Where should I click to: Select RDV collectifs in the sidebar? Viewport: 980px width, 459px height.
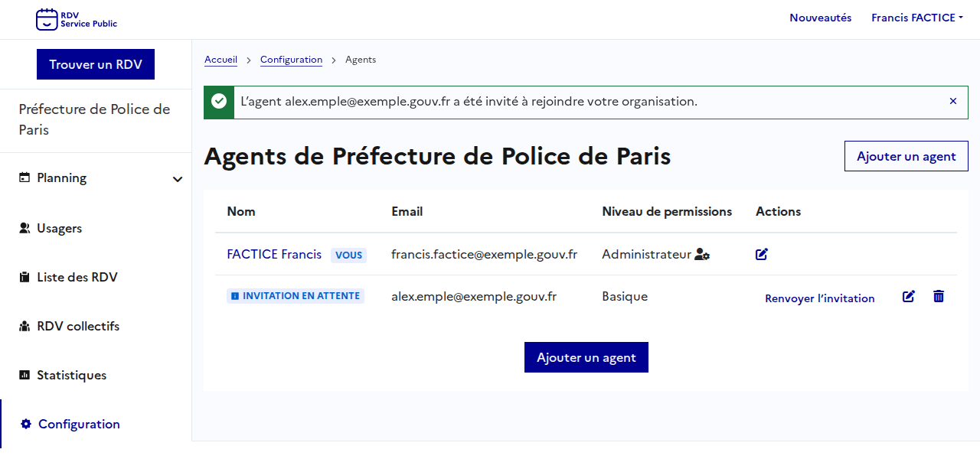78,327
